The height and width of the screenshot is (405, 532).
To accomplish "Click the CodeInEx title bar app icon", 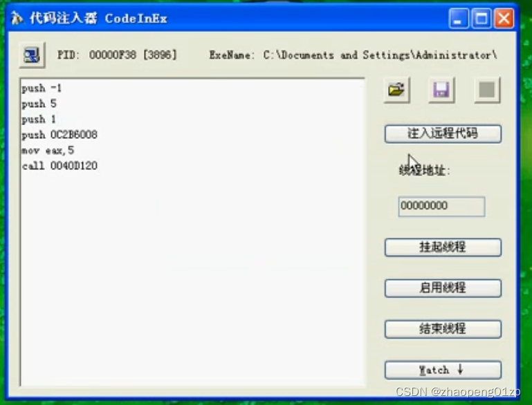I will coord(17,18).
